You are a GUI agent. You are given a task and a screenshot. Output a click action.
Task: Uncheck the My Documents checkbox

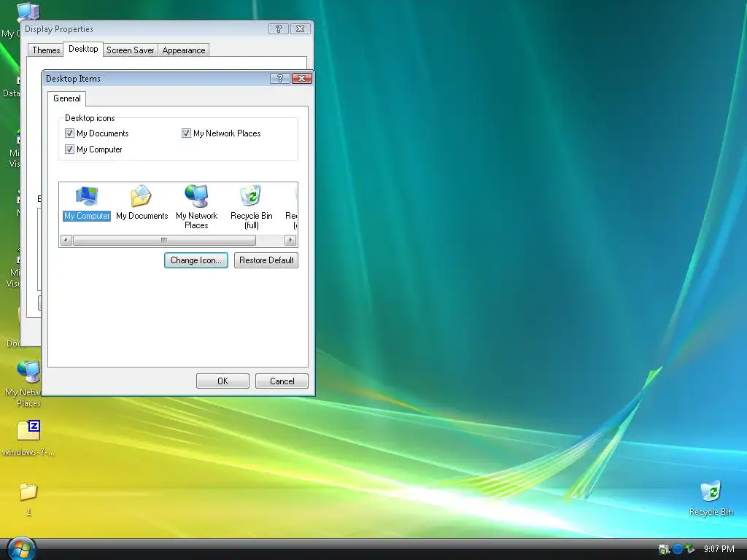click(x=69, y=133)
